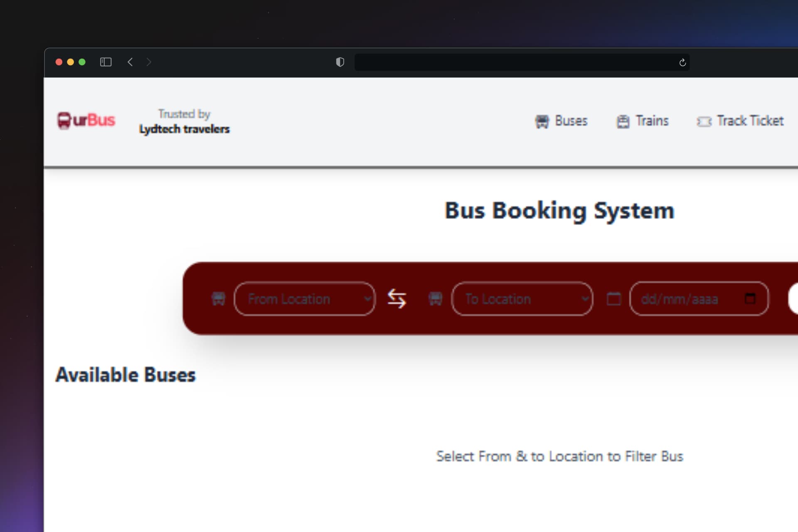Go back to the previous page
798x532 pixels.
(x=130, y=62)
